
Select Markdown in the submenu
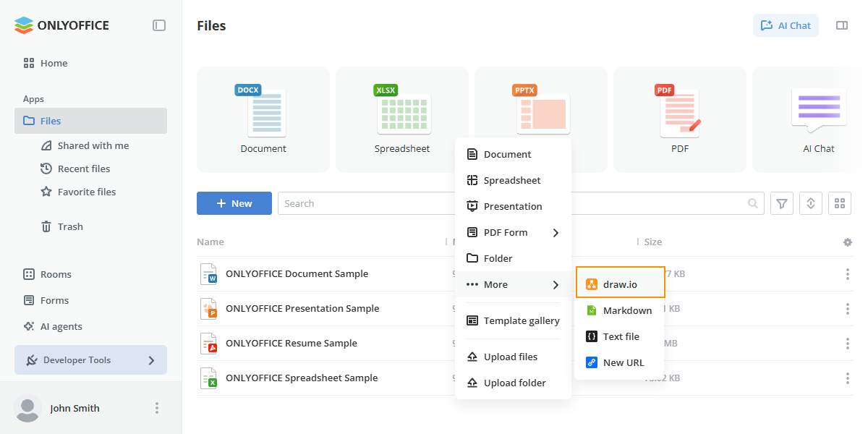point(621,310)
